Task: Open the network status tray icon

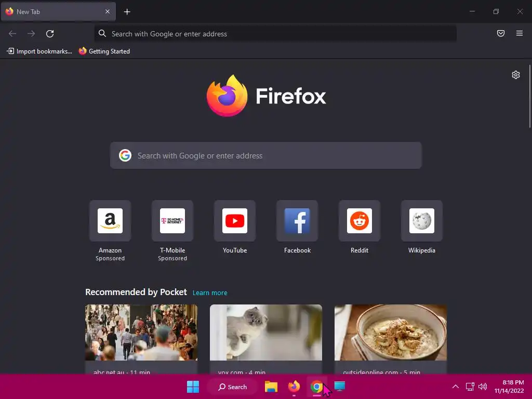Action: tap(470, 387)
